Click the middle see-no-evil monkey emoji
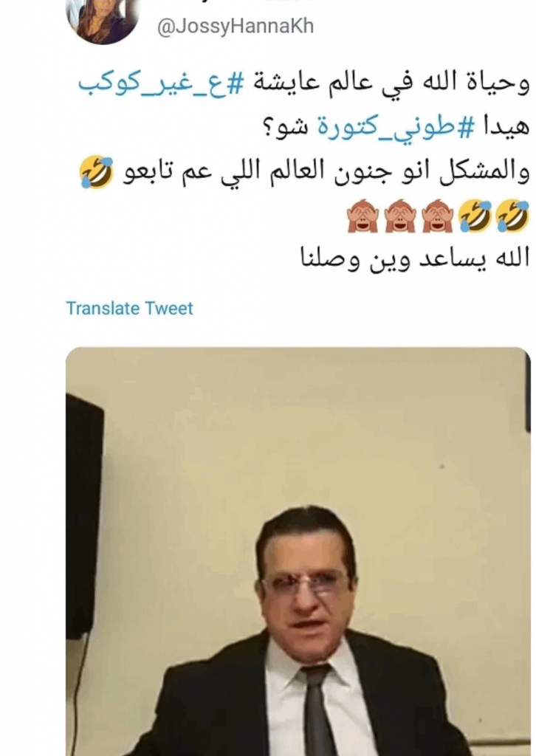 [x=400, y=216]
